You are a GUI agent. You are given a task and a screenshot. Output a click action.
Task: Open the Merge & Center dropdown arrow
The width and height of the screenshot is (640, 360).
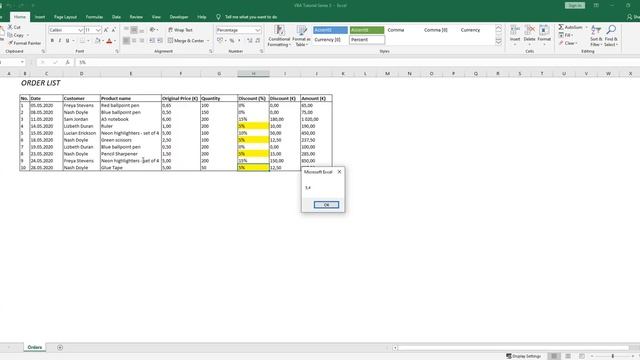tap(208, 40)
